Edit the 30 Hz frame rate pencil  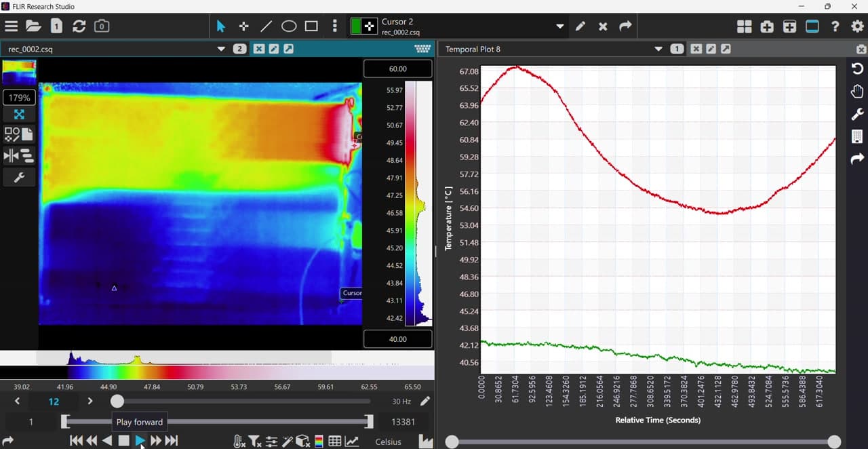[425, 401]
